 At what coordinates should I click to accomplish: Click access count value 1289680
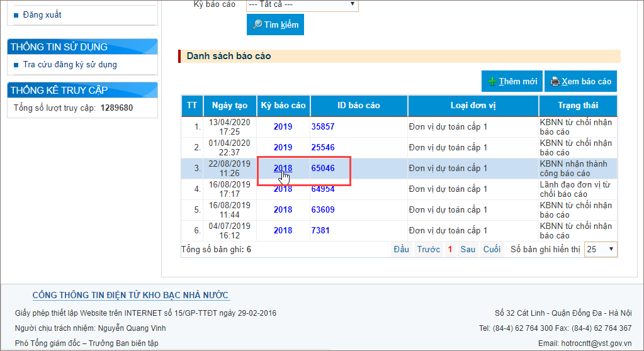(116, 108)
